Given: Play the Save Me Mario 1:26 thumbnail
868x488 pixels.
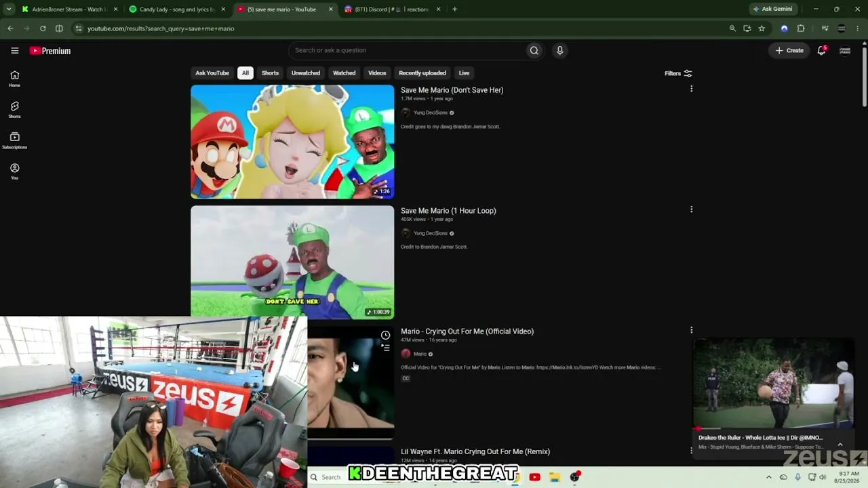Looking at the screenshot, I should click(292, 142).
